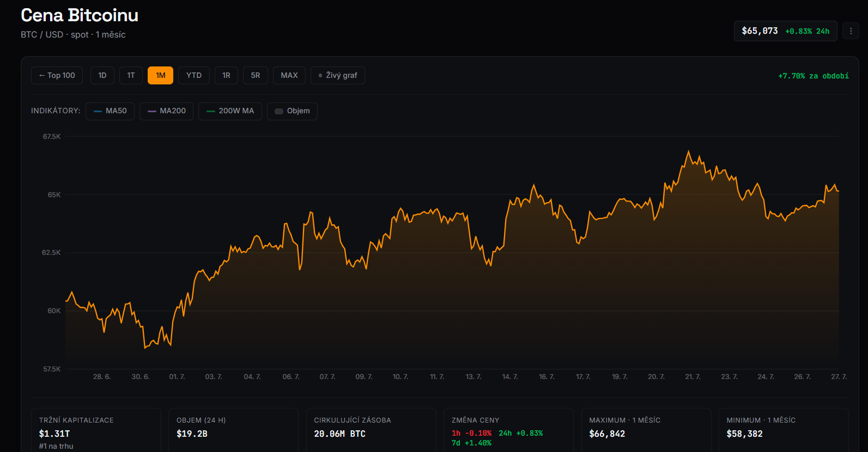This screenshot has height=452, width=868.
Task: Select the 1M monthly range
Action: [x=160, y=75]
